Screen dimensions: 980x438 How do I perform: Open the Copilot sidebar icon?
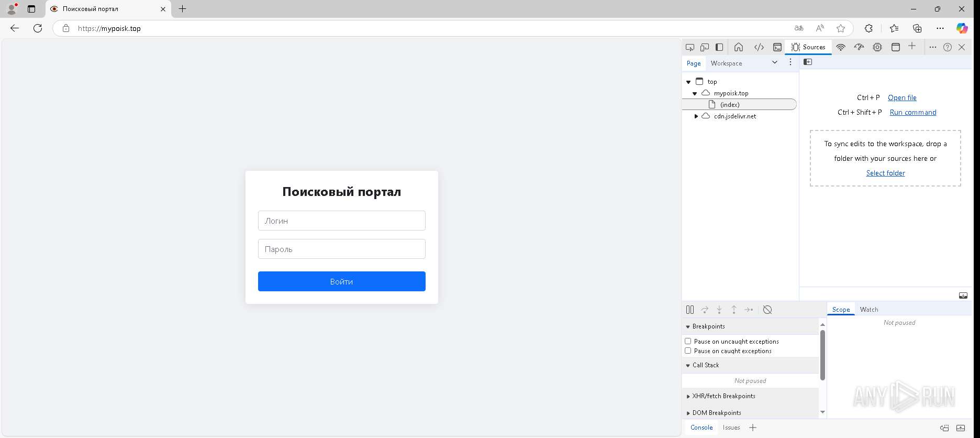click(x=962, y=28)
